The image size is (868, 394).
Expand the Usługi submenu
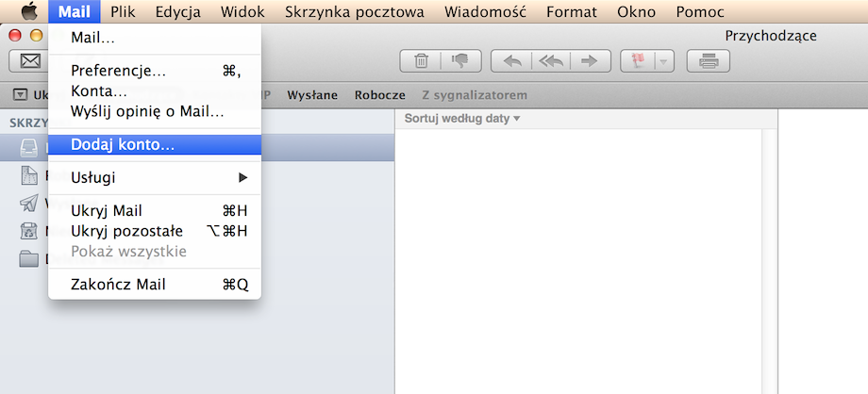[155, 177]
